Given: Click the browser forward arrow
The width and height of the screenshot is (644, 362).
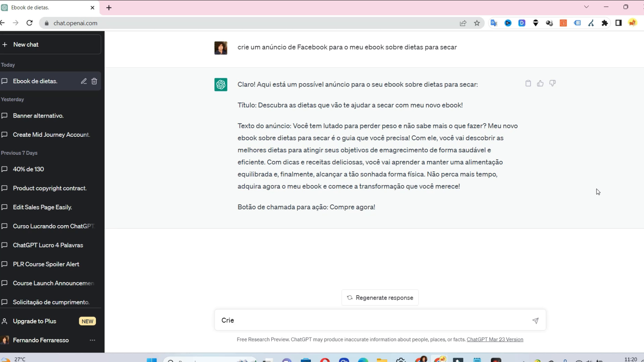Looking at the screenshot, I should (x=16, y=23).
